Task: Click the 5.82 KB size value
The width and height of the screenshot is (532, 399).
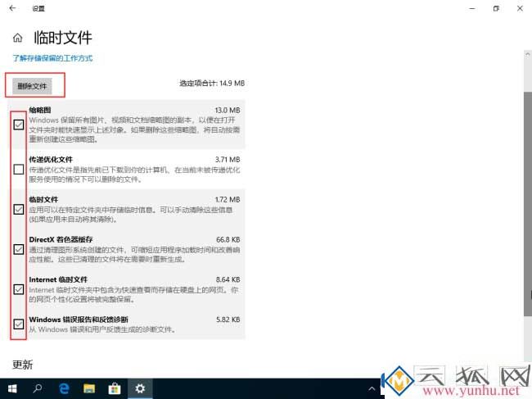Action: 228,320
